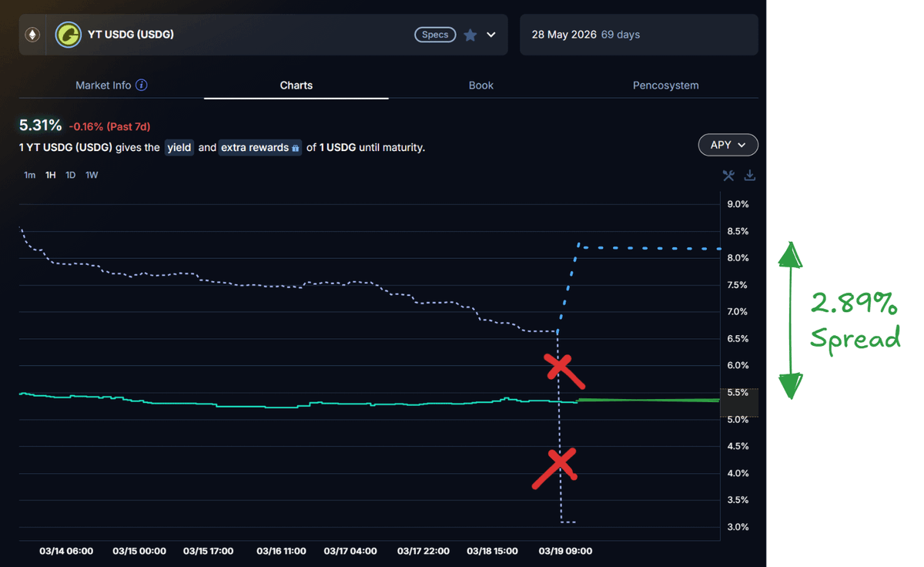Open chart tools settings icon

click(728, 176)
